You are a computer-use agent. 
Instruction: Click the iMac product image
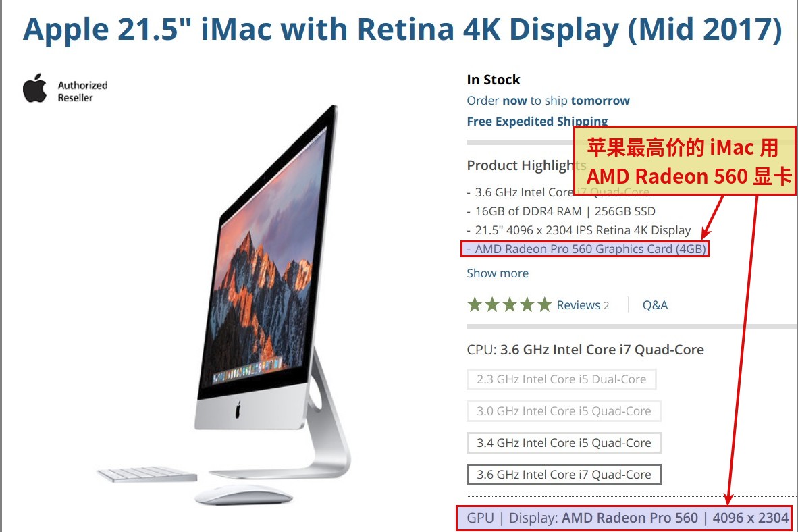[x=223, y=305]
